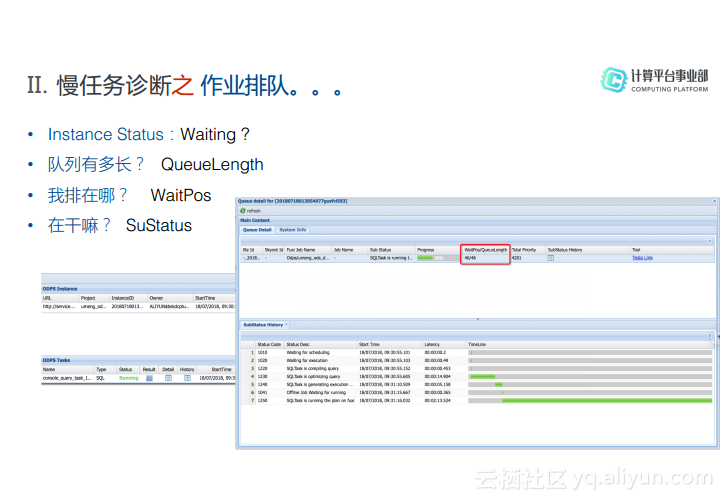
Task: Sort by the Status Desc column header
Action: point(321,344)
